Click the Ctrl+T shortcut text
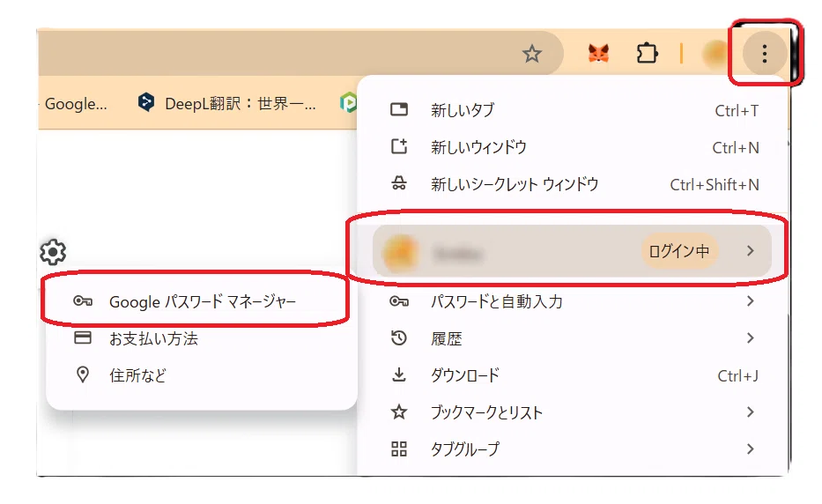The height and width of the screenshot is (504, 822). click(x=737, y=111)
